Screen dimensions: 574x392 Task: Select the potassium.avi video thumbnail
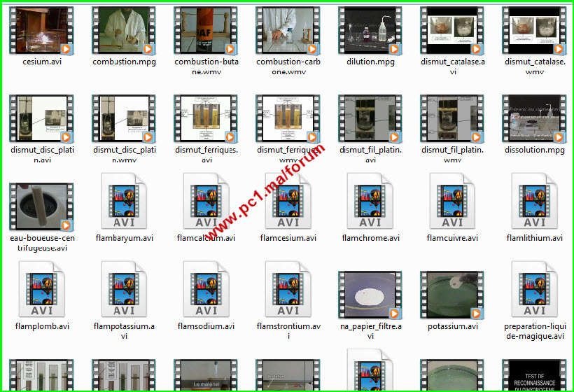(x=452, y=295)
